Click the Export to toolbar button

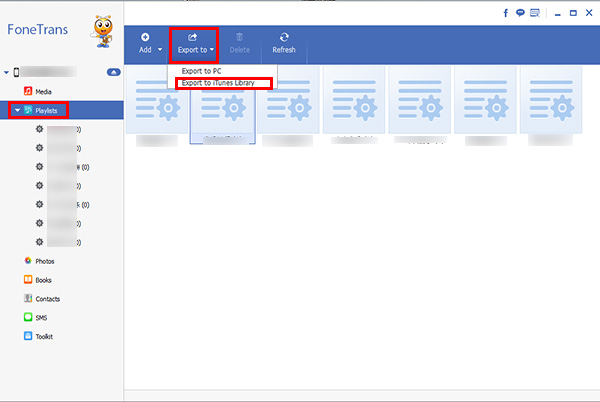(x=194, y=45)
